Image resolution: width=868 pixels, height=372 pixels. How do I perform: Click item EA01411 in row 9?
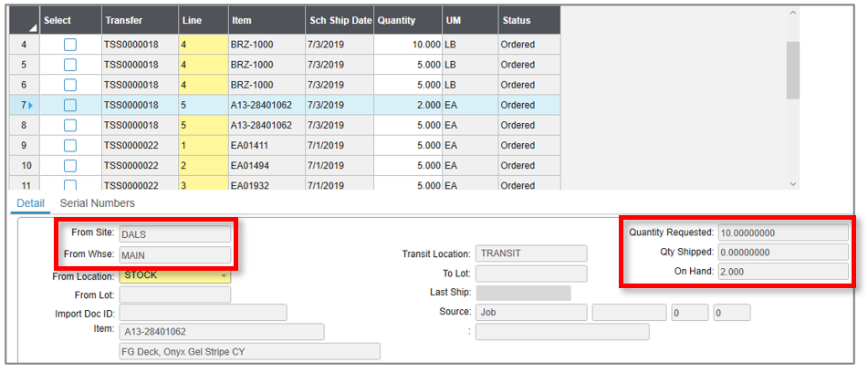(267, 145)
